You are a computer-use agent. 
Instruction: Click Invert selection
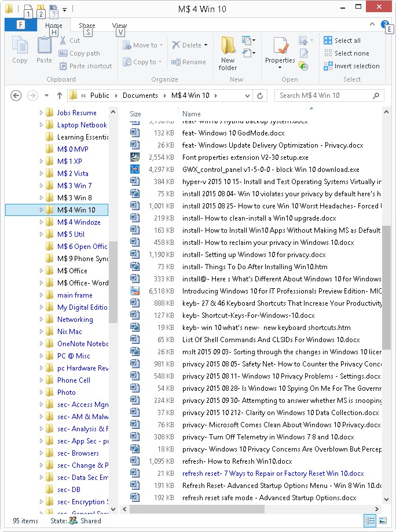pyautogui.click(x=351, y=66)
